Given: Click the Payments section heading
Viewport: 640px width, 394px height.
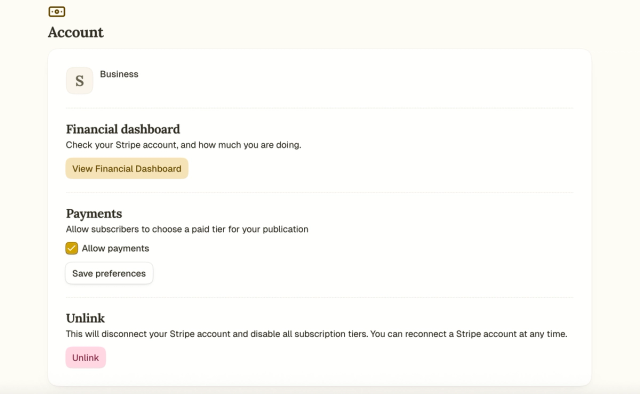Looking at the screenshot, I should 94,214.
